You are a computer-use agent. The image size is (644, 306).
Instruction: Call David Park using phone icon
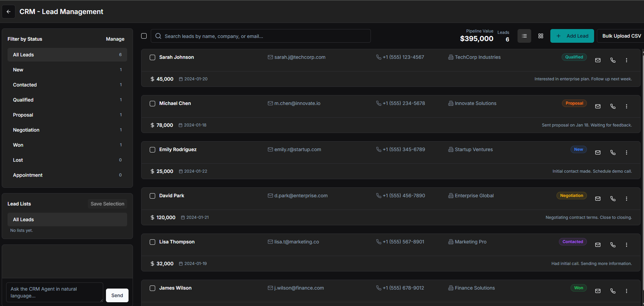[613, 199]
